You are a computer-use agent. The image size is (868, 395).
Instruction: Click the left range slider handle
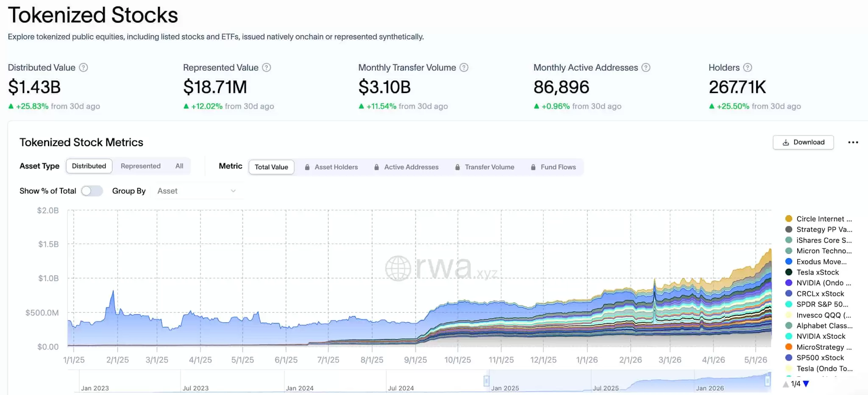click(487, 381)
